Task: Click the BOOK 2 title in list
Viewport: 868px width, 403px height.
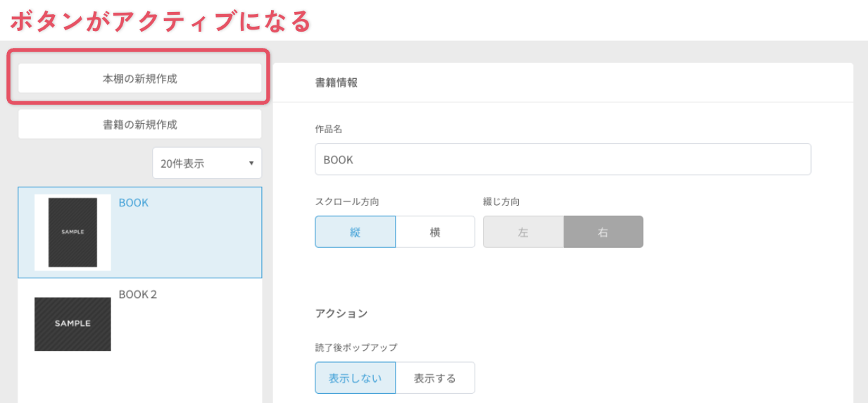Action: pos(137,294)
